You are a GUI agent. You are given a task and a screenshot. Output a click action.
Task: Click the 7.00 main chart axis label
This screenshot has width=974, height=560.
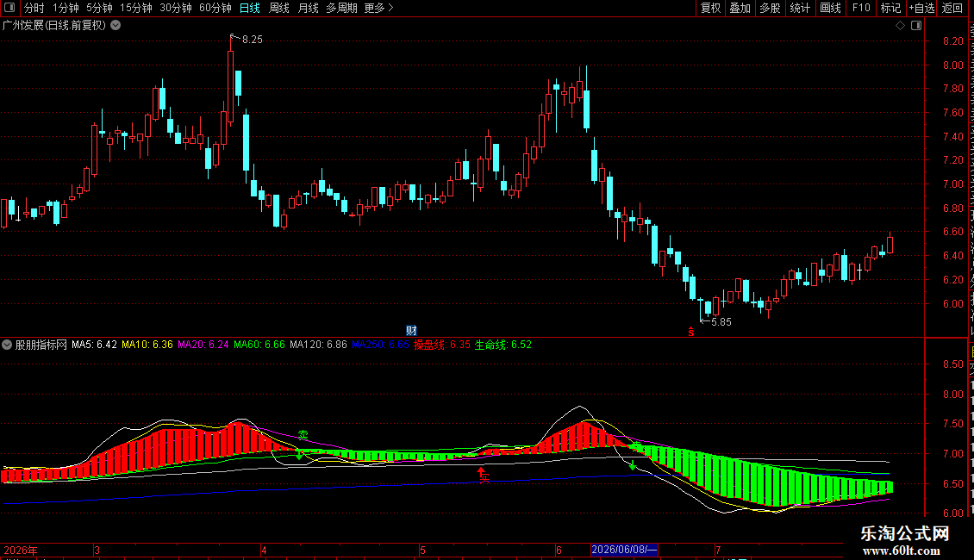click(952, 184)
